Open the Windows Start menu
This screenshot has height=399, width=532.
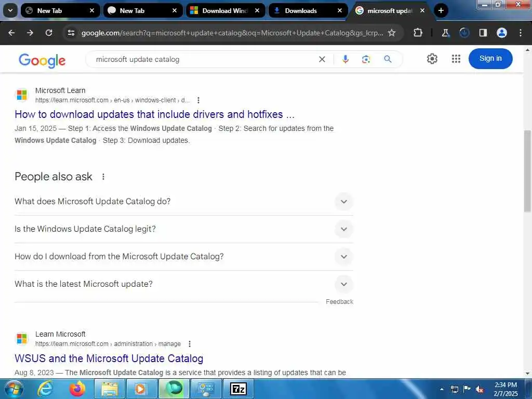click(14, 389)
